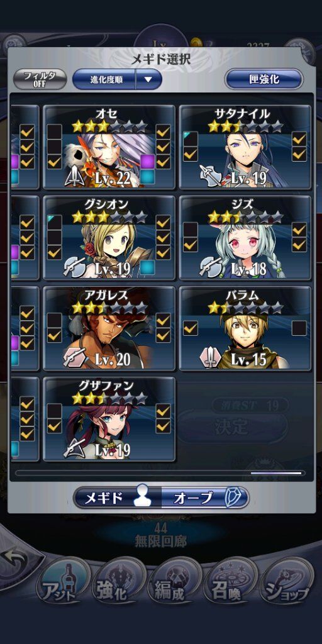Tick the unchecked box on バラム's right side
The width and height of the screenshot is (322, 644).
pyautogui.click(x=299, y=328)
